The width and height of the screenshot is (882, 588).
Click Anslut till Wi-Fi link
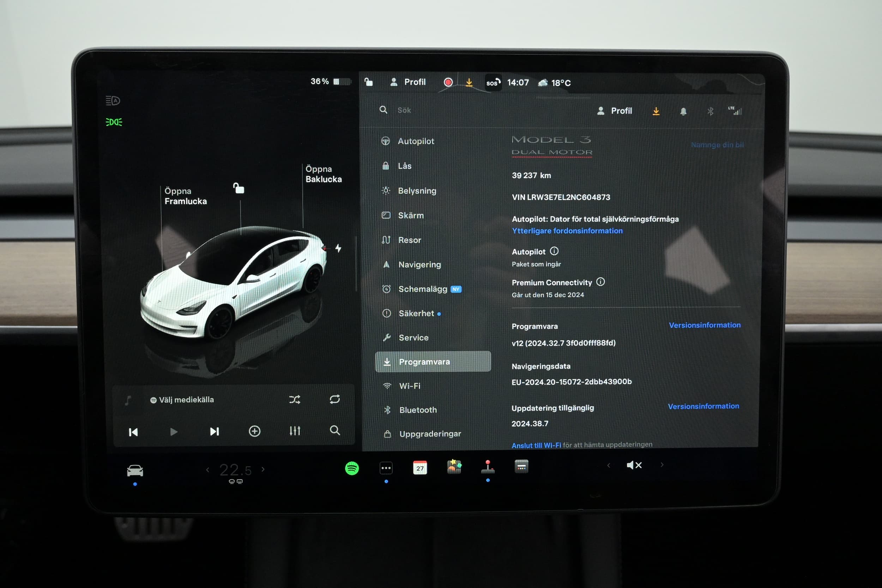pos(536,445)
